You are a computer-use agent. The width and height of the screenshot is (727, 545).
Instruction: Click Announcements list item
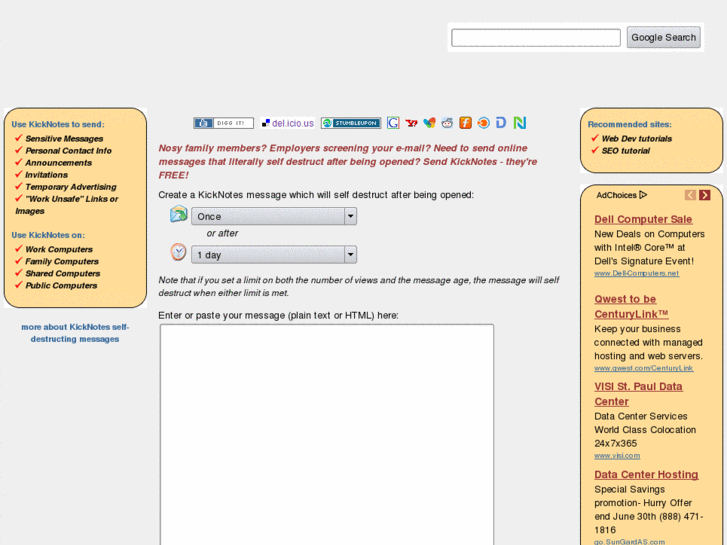[x=58, y=163]
